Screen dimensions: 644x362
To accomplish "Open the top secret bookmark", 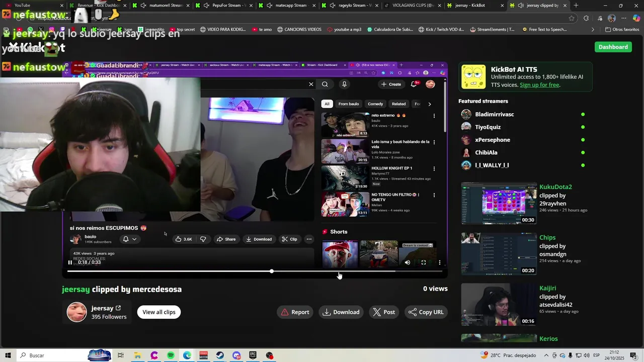I will point(182,29).
